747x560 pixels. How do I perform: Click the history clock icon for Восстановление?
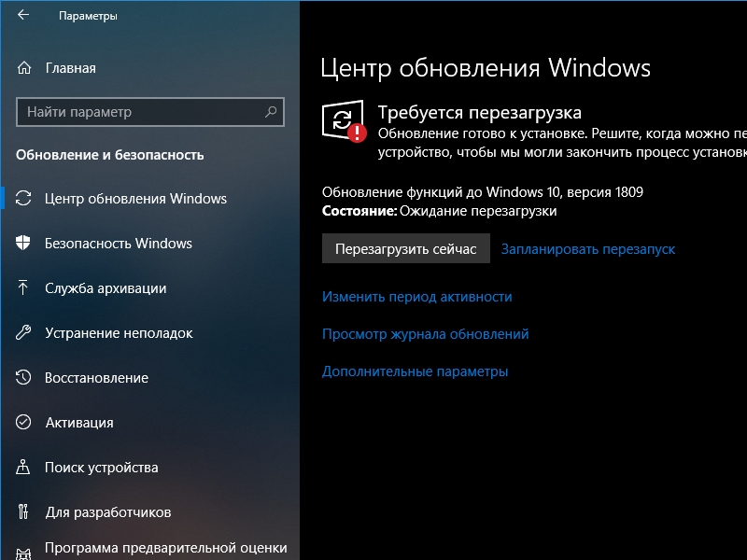pyautogui.click(x=23, y=377)
